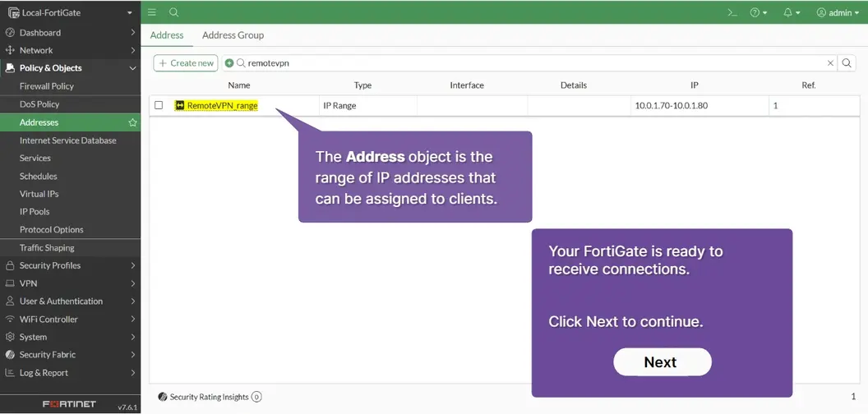Expand the Log & Report chevron
The height and width of the screenshot is (414, 868).
click(133, 373)
